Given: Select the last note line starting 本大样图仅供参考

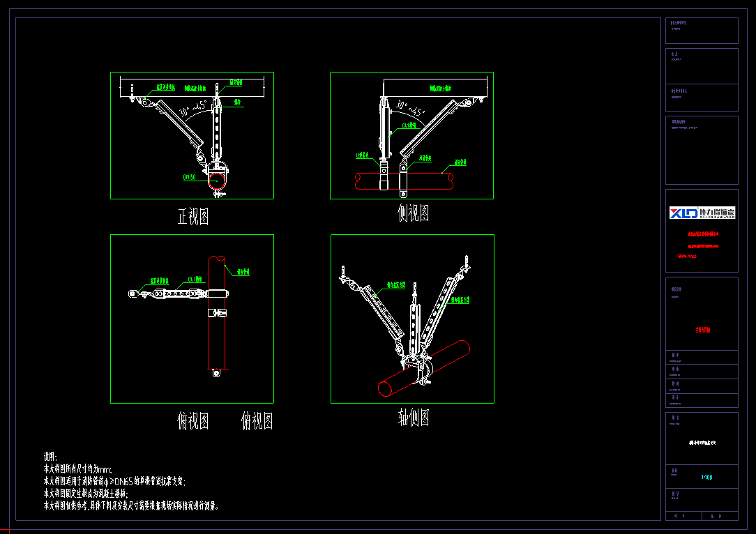Looking at the screenshot, I should (x=131, y=505).
